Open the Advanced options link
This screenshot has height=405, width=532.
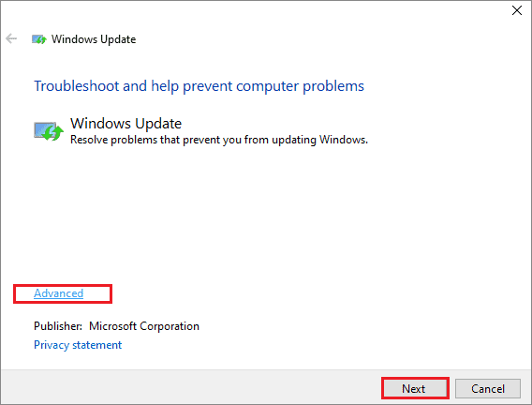coord(58,293)
